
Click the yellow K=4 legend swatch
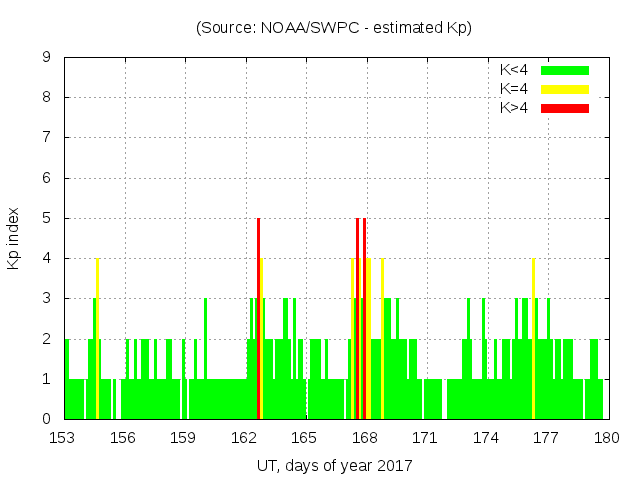pyautogui.click(x=565, y=89)
